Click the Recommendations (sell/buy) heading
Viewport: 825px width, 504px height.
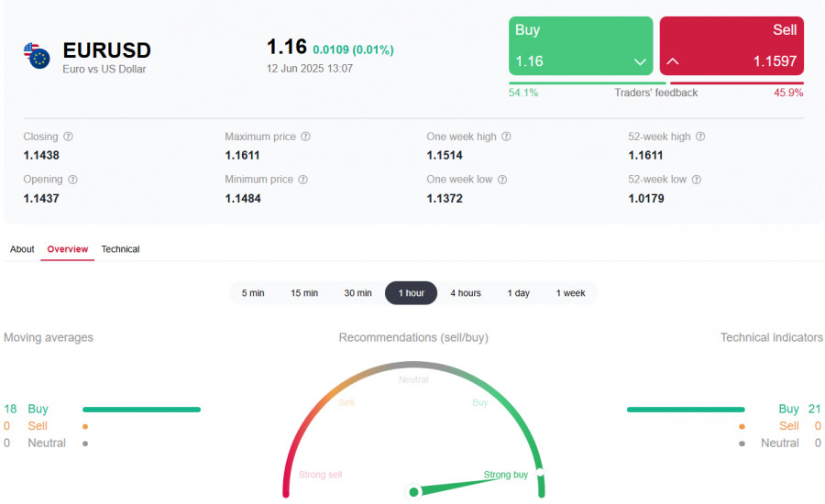click(413, 337)
